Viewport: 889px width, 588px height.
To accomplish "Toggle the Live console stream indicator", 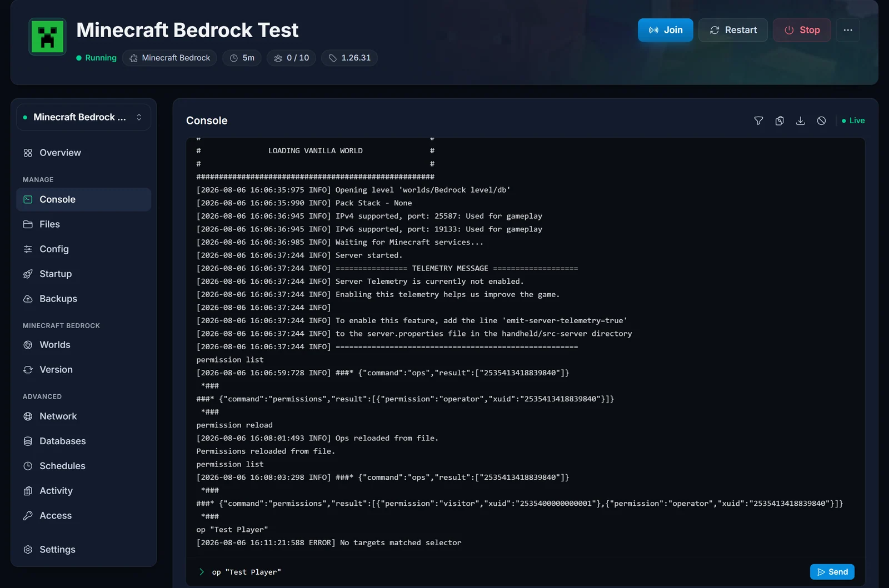I will click(853, 120).
